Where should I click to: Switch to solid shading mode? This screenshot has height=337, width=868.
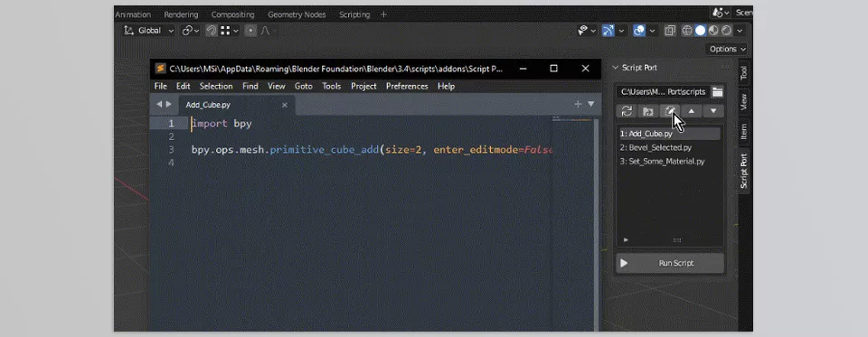pos(700,31)
